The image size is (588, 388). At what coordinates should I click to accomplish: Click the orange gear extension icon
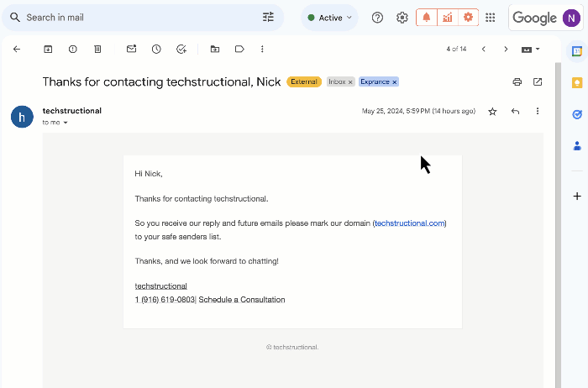click(x=468, y=18)
